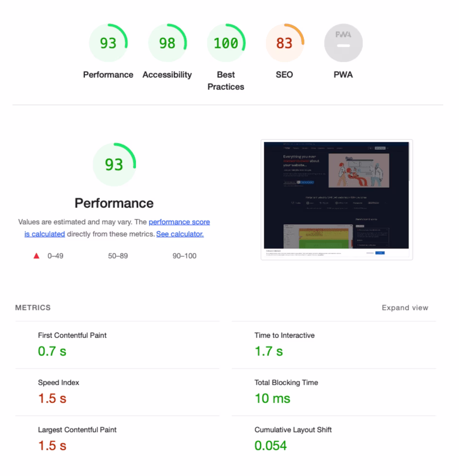Viewport: 459px width, 476px height.
Task: Expand the Cumulative Layout Shift metric
Action: click(x=293, y=429)
